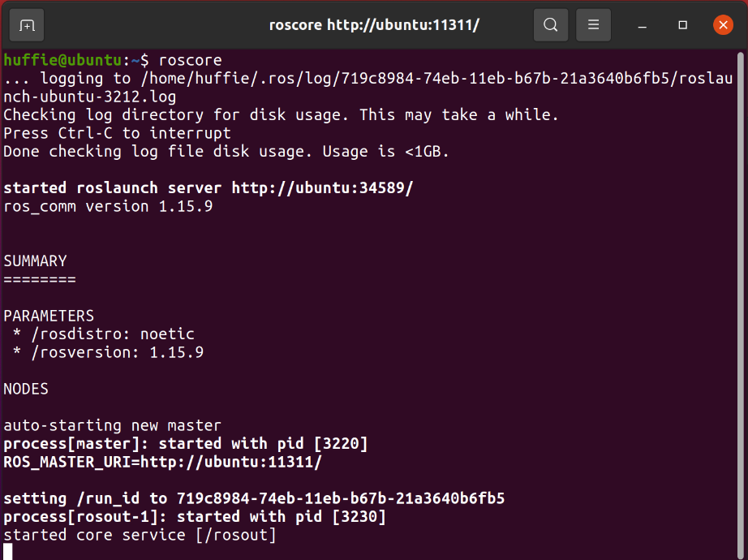The height and width of the screenshot is (560, 748).
Task: Click the 'setting /run_id to 719c8984...' line
Action: 254,498
